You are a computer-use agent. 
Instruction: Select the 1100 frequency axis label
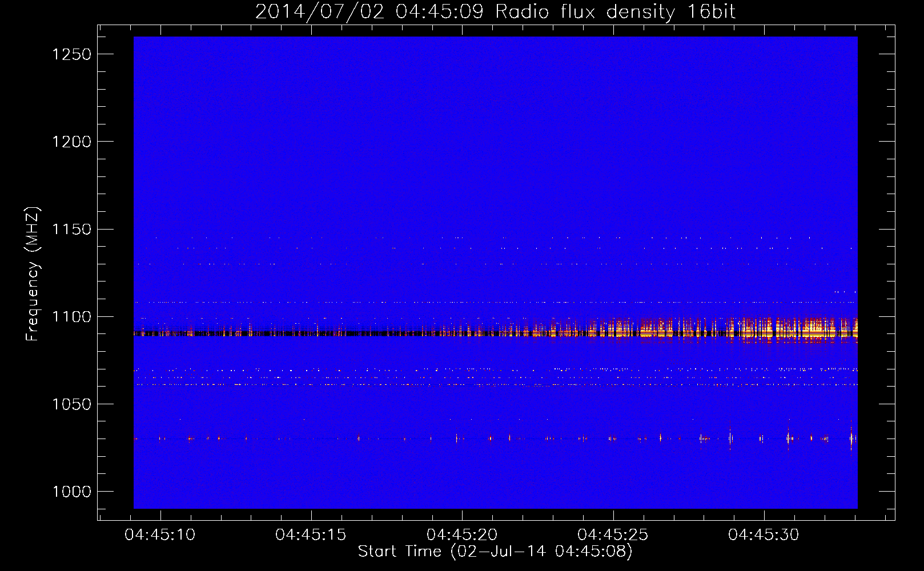pos(71,316)
